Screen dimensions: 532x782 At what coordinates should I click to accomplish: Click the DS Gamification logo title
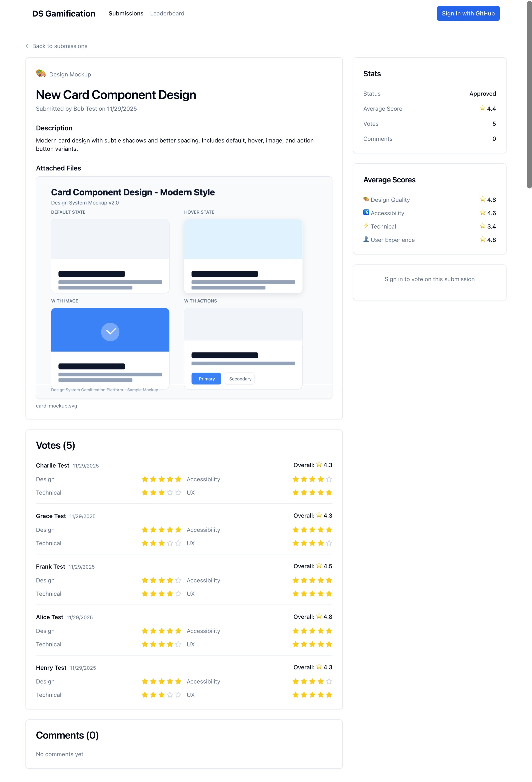click(64, 13)
